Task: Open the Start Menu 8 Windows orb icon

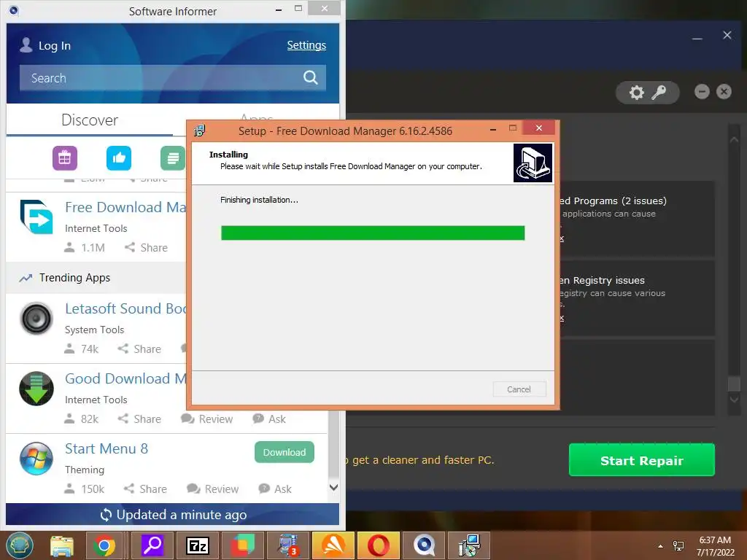Action: [36, 459]
